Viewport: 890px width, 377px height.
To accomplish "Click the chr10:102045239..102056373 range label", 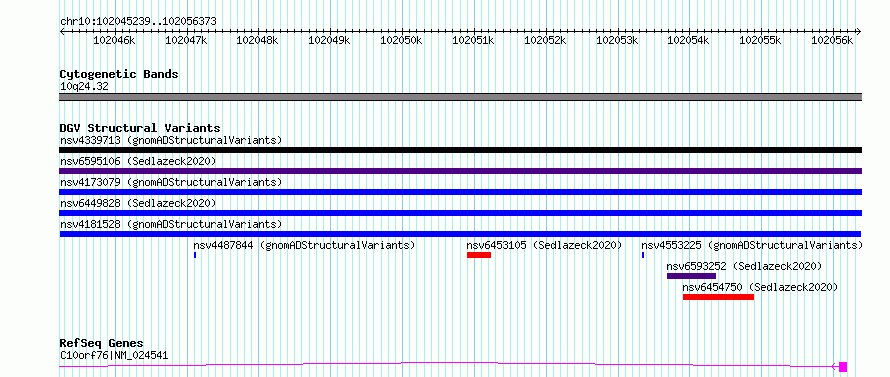I will (x=138, y=22).
